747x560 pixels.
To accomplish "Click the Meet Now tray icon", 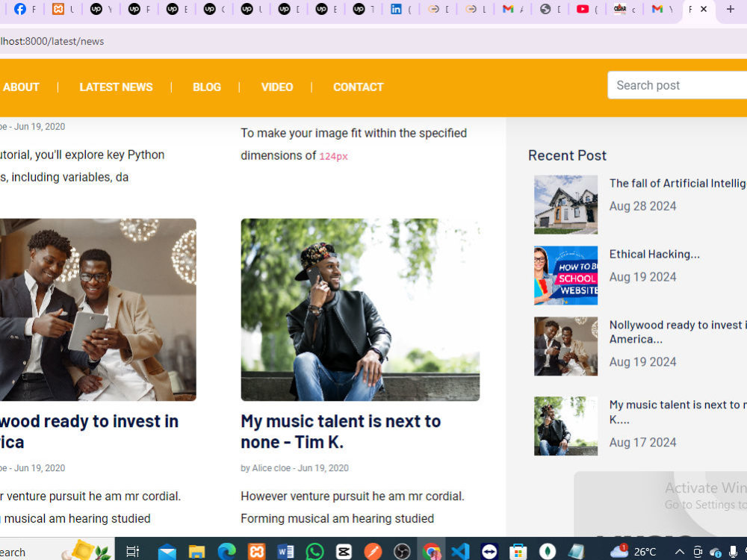I will (x=698, y=552).
